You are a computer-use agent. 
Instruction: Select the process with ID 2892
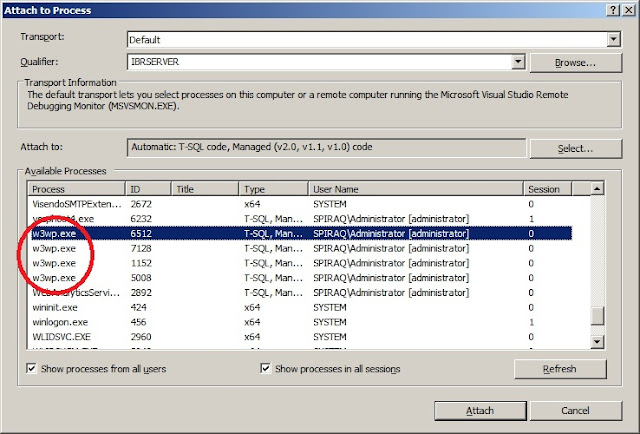click(300, 292)
